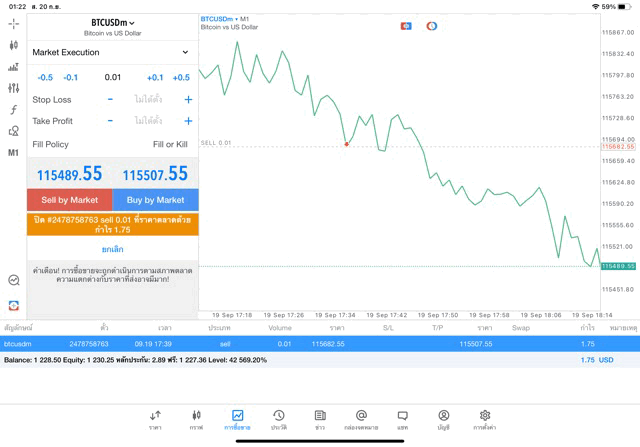
Task: Tap orange close position #2478758763 button
Action: click(112, 223)
